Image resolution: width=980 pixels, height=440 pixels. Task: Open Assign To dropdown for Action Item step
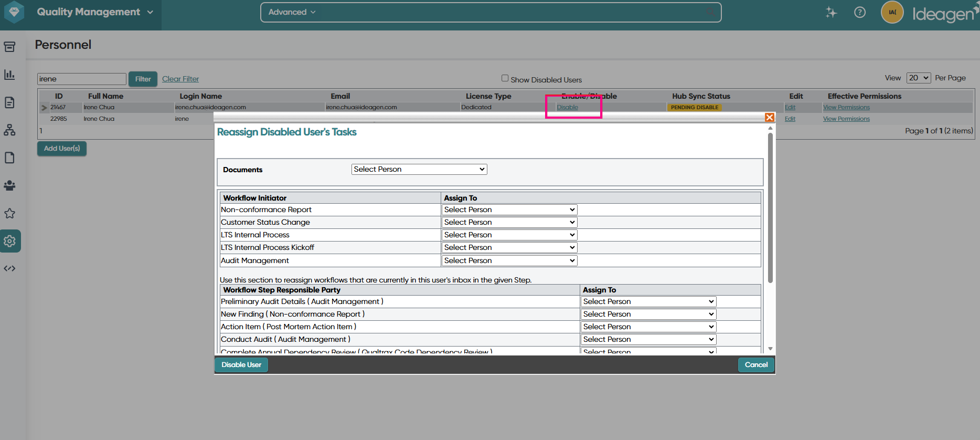[x=648, y=327]
